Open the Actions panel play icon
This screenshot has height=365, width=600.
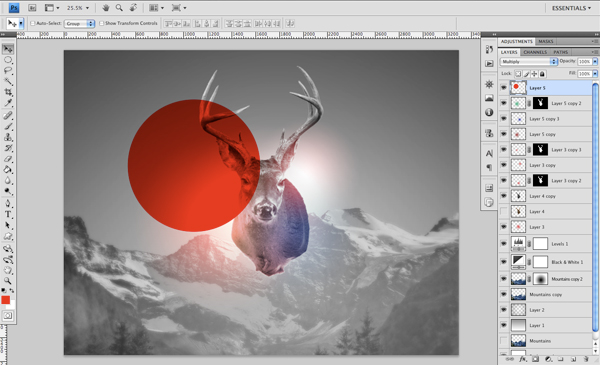(x=489, y=64)
